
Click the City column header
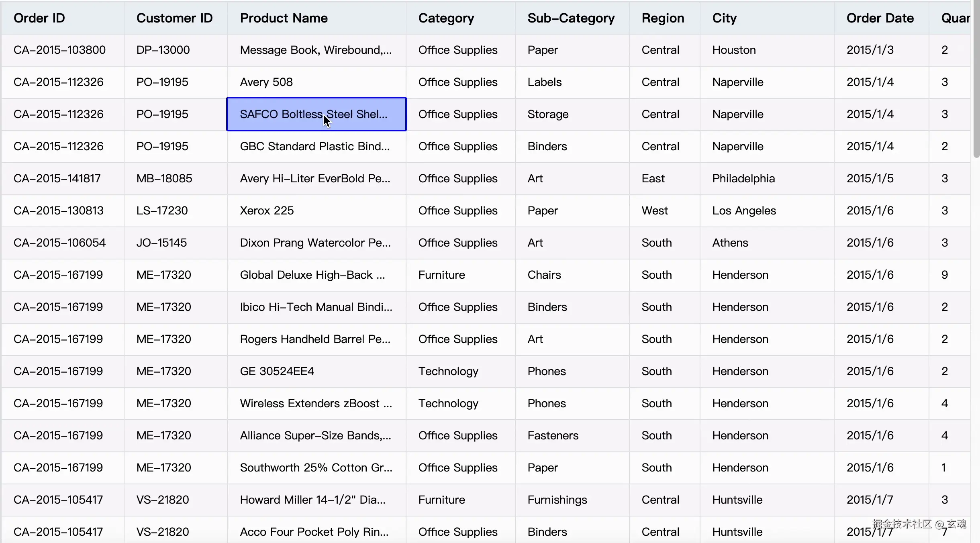pyautogui.click(x=724, y=18)
